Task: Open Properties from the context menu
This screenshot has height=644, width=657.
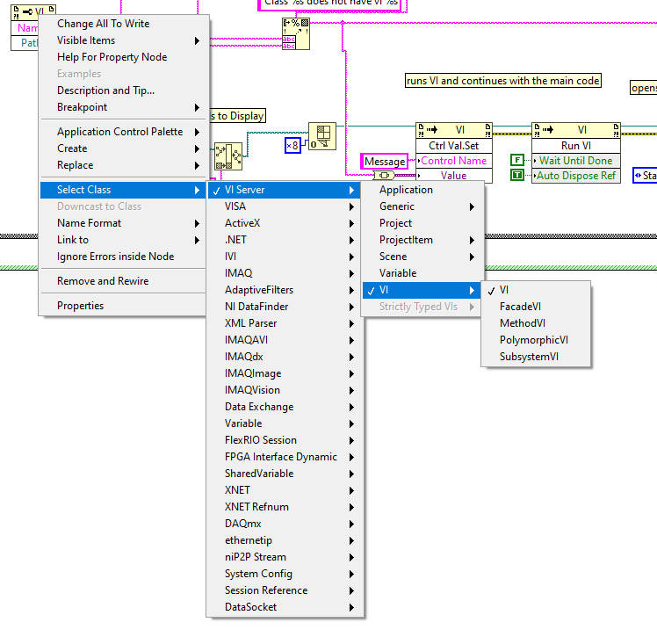Action: click(x=80, y=306)
